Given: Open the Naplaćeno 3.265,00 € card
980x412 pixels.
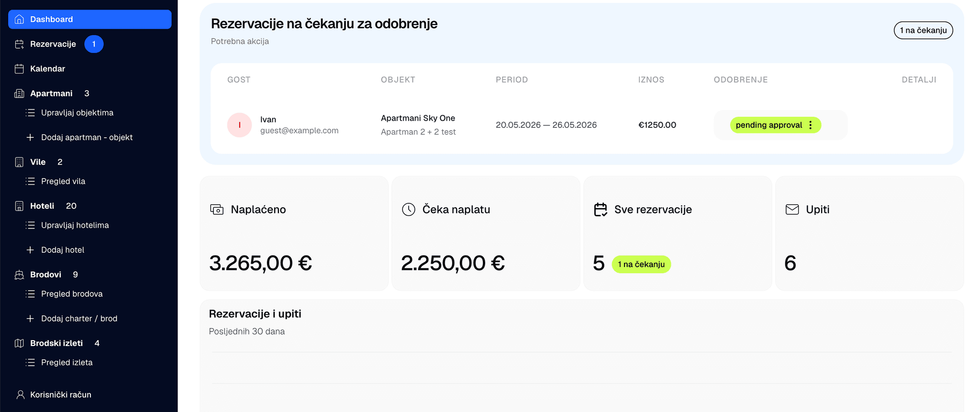Looking at the screenshot, I should tap(294, 234).
